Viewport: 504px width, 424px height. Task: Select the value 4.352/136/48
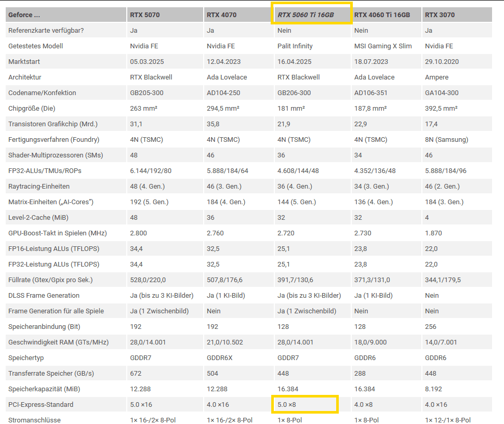[375, 171]
